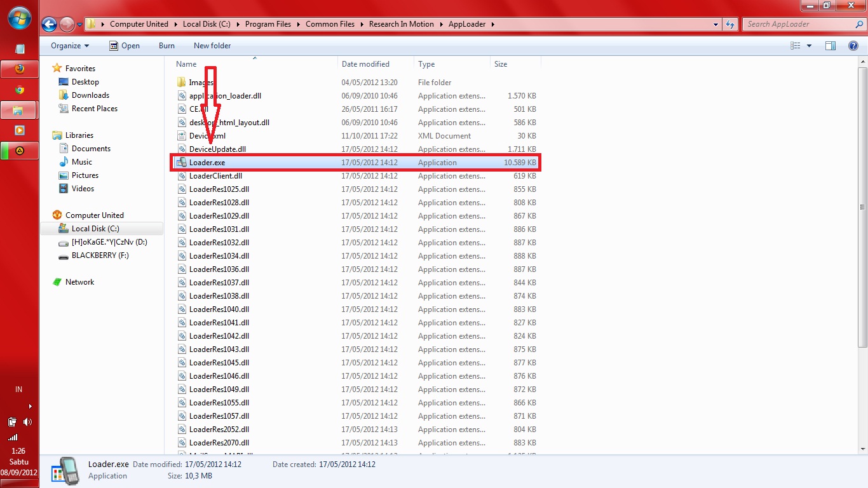Viewport: 868px width, 488px height.
Task: Click the Device.xml file icon
Action: point(182,136)
